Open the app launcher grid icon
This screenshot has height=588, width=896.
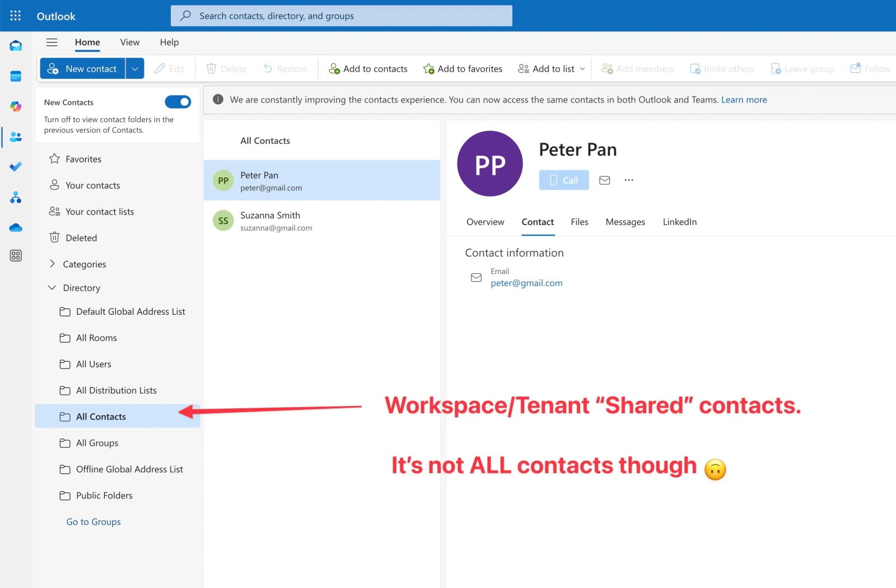coord(16,16)
